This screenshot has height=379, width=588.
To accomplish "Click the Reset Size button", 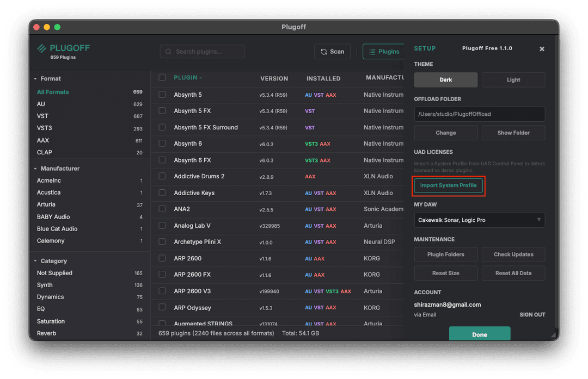I will [x=445, y=273].
